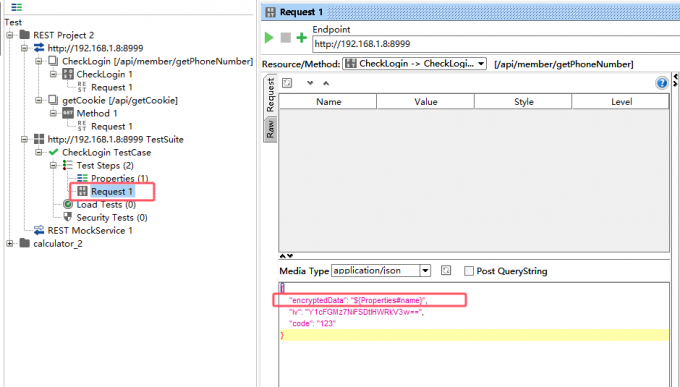Viewport: 680px width, 387px height.
Task: Click the icon at the top of the navigator
Action: [16, 7]
